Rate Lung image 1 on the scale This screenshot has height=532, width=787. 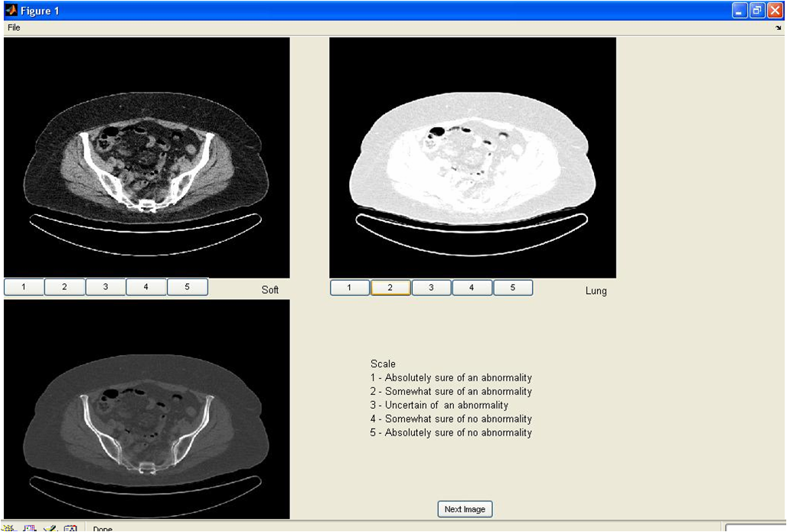pos(350,288)
